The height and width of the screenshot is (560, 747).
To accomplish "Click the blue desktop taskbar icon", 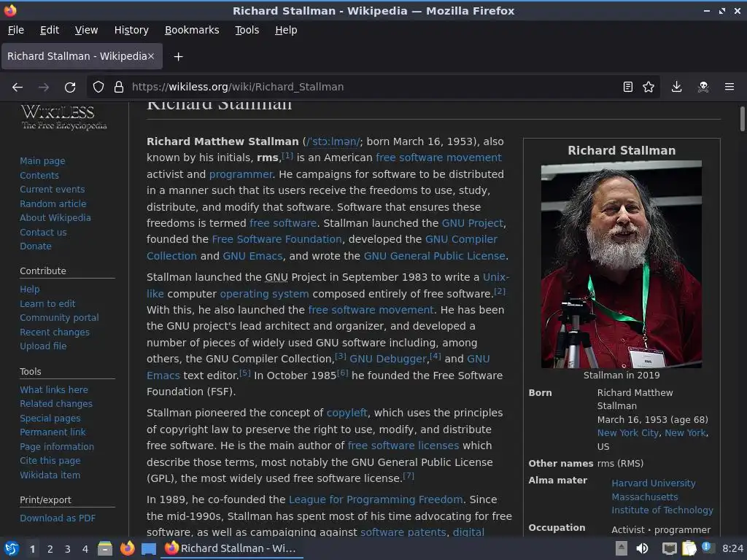I will point(149,549).
